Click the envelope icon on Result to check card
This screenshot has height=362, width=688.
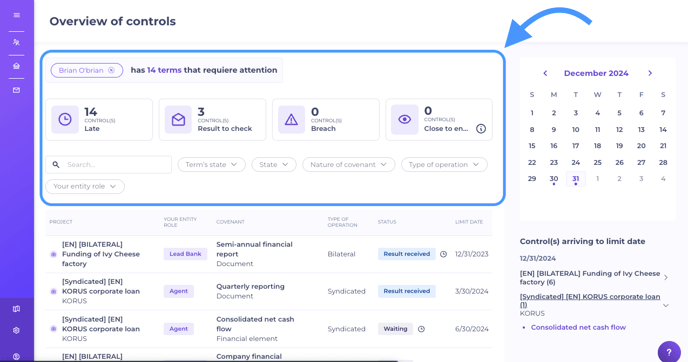178,119
